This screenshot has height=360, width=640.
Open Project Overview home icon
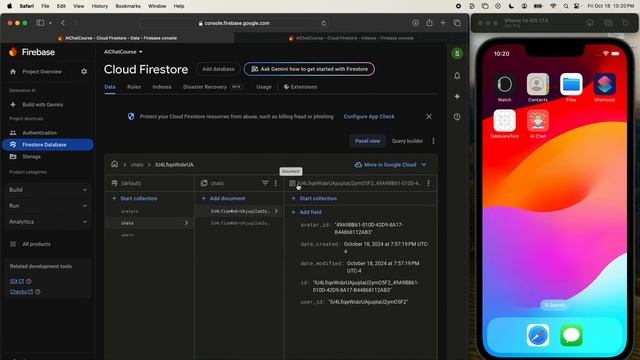point(13,71)
